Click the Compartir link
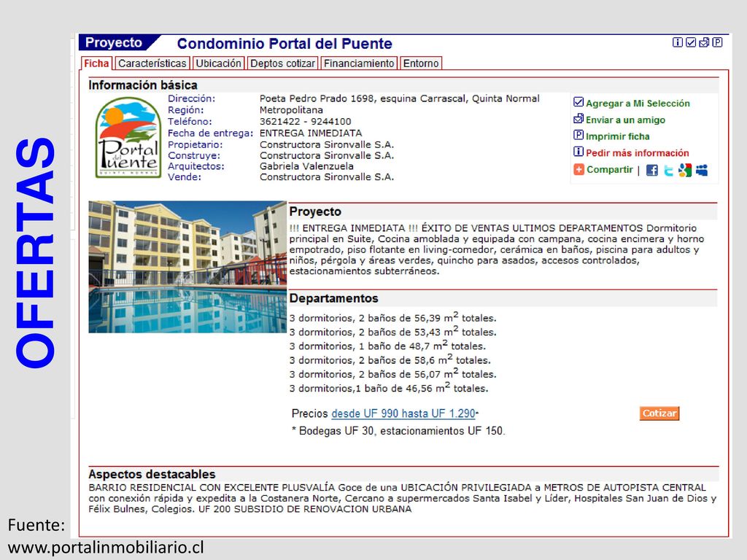The height and width of the screenshot is (560, 747). click(x=610, y=169)
